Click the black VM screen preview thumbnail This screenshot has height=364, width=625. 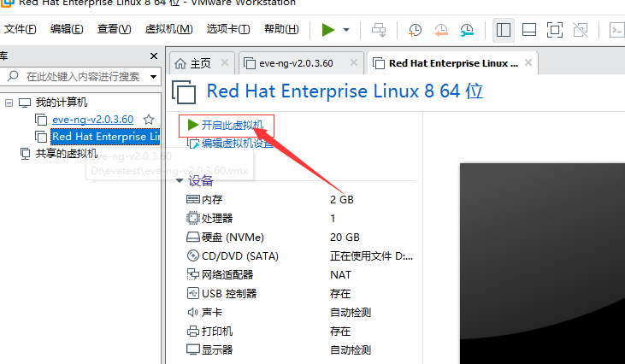pyautogui.click(x=542, y=263)
